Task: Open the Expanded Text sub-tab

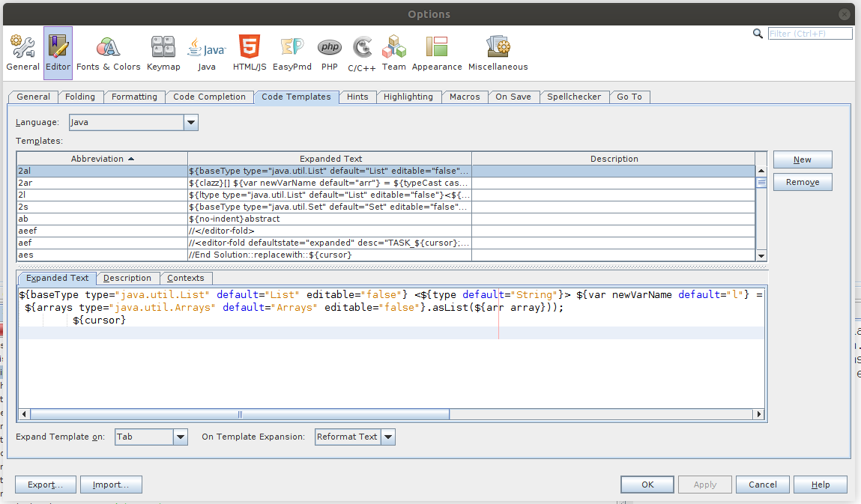Action: pyautogui.click(x=57, y=279)
